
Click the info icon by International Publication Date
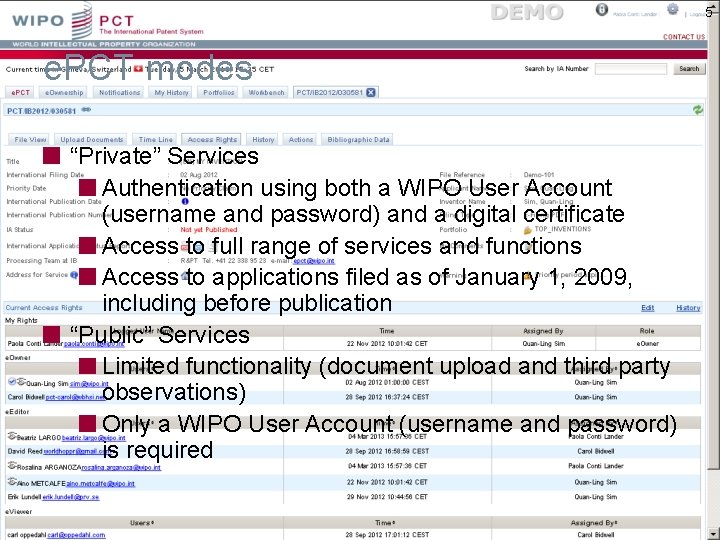[x=185, y=201]
